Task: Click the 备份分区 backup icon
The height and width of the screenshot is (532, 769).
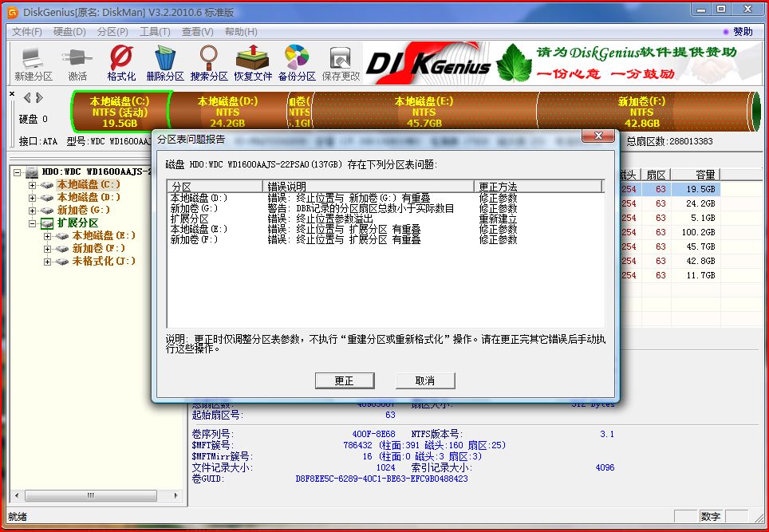Action: (x=297, y=63)
